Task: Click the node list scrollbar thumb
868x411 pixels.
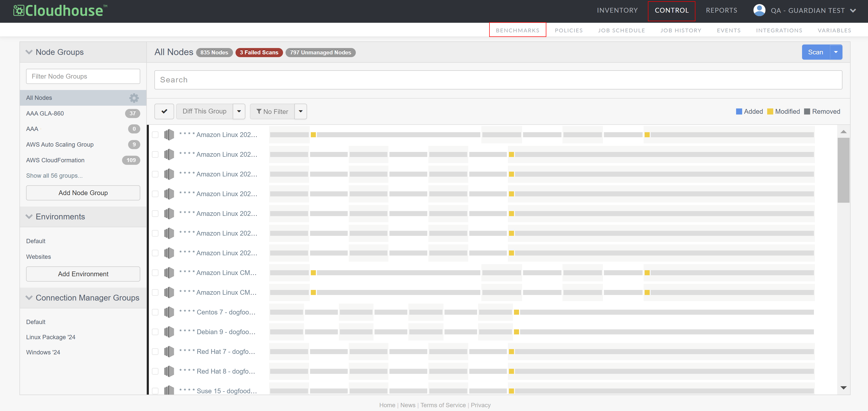Action: [x=843, y=170]
